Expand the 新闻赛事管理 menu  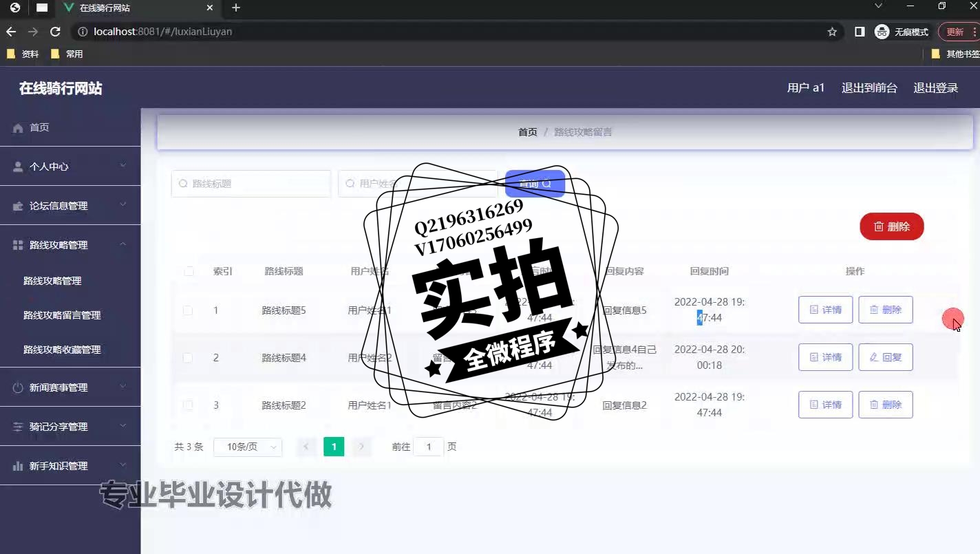tap(122, 387)
